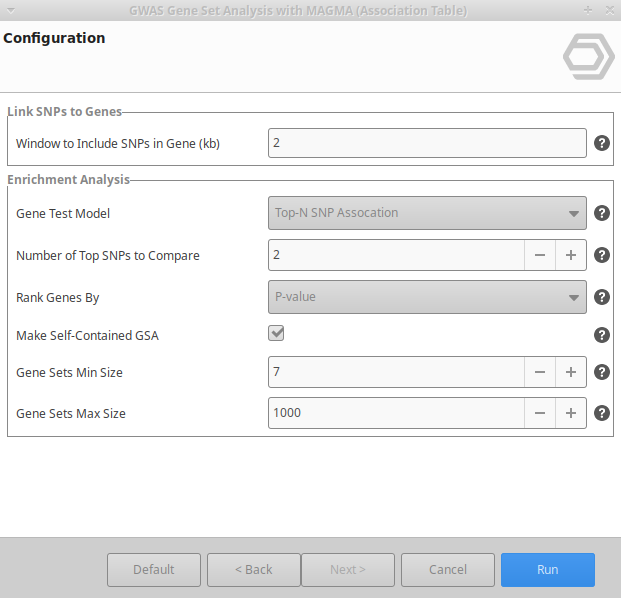Go to previous step with Back
621x598 pixels.
pyautogui.click(x=254, y=570)
